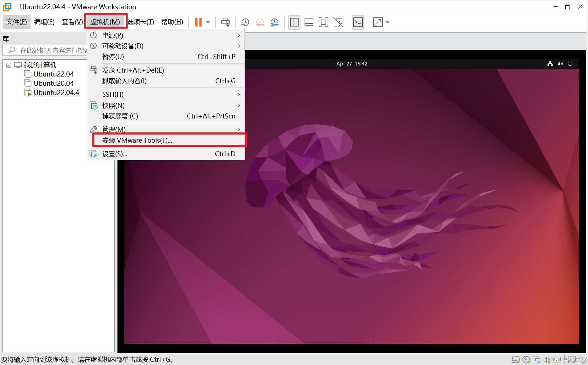Open the stretch display dropdown arrow
Image resolution: width=588 pixels, height=365 pixels.
tap(388, 22)
